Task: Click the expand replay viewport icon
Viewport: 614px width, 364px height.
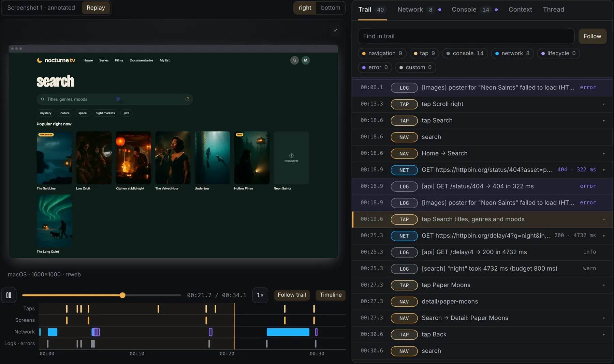Action: 335,30
